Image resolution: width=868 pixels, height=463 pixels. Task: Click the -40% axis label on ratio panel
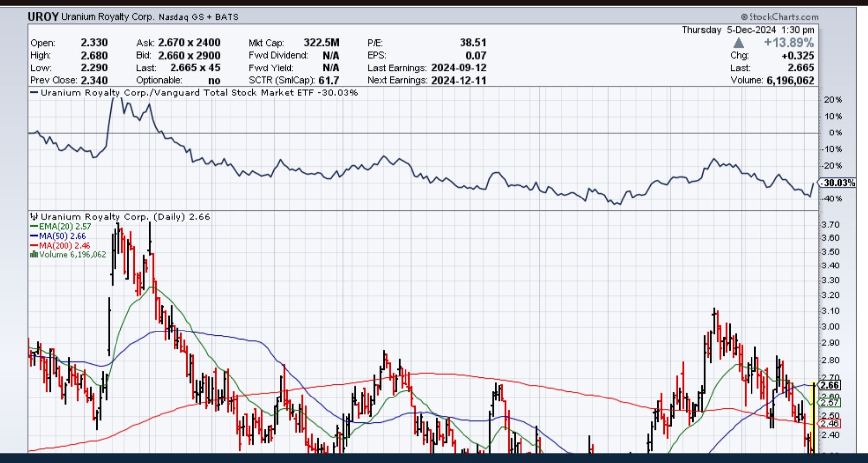coord(832,199)
